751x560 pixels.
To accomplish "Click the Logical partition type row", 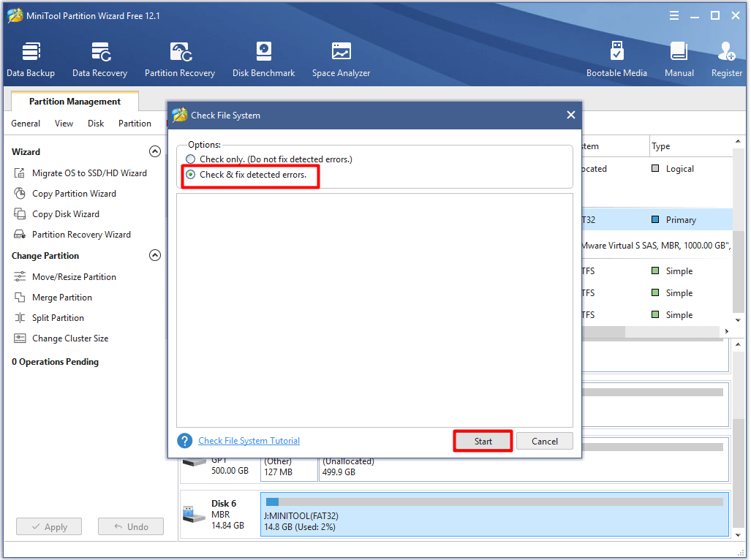I will (657, 168).
